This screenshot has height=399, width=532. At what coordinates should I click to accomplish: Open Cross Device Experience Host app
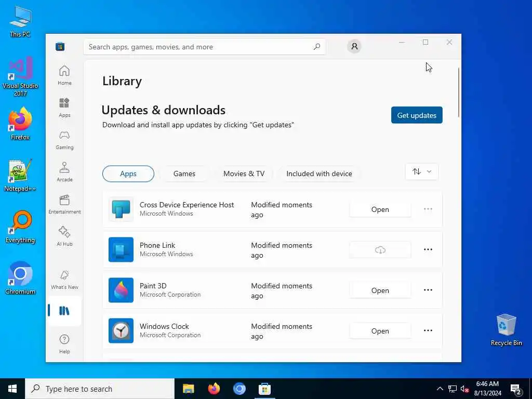(380, 209)
